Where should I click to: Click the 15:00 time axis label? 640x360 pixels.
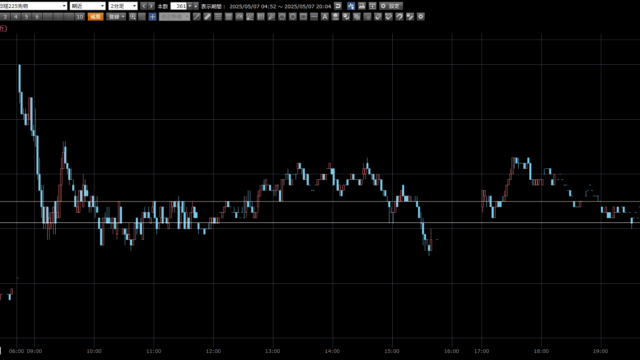point(392,351)
